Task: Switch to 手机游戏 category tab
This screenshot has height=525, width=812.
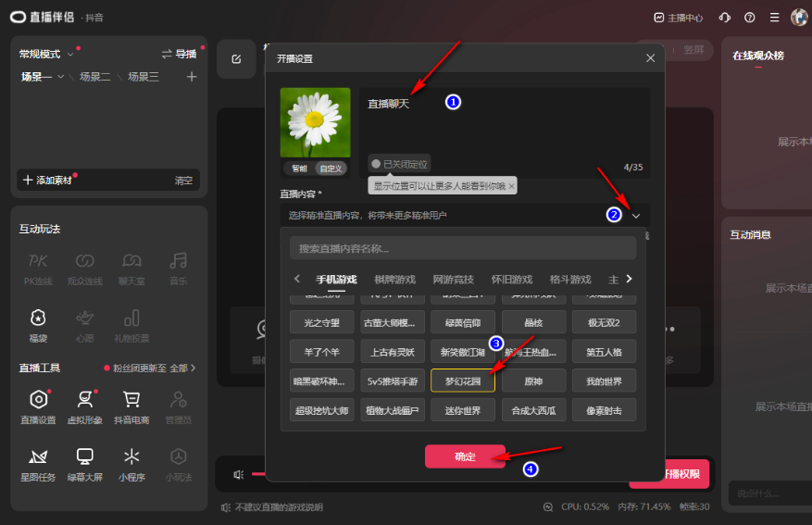Action: point(336,280)
